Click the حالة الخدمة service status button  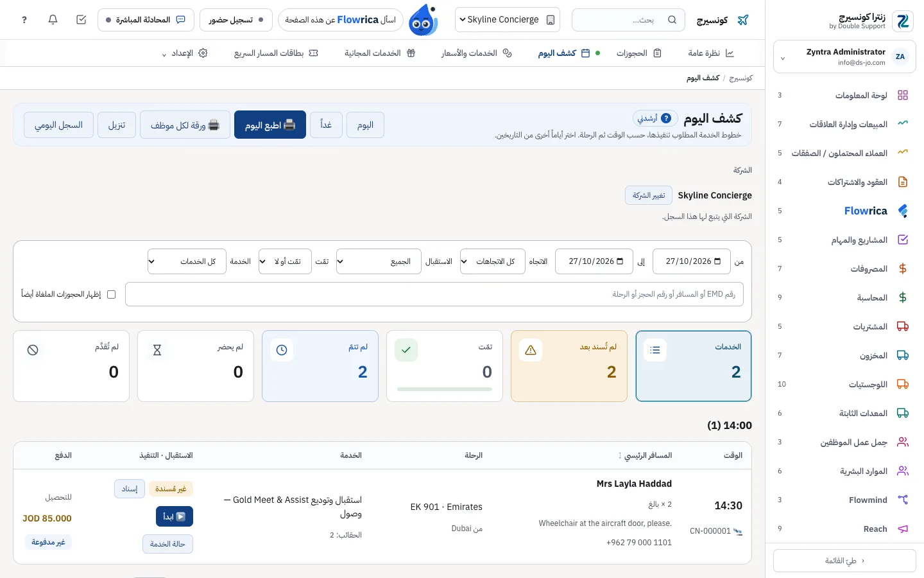click(167, 544)
